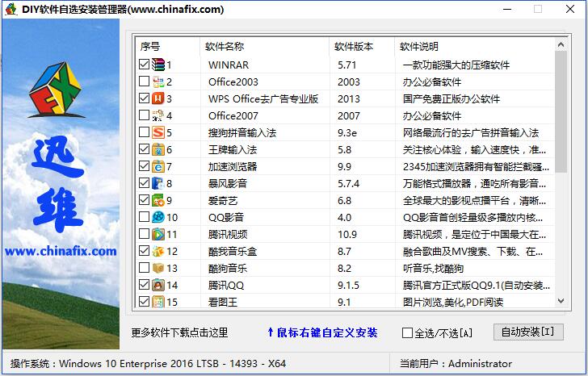Click version 9.1.5 for 腾讯QQ
588x376 pixels.
pyautogui.click(x=348, y=286)
